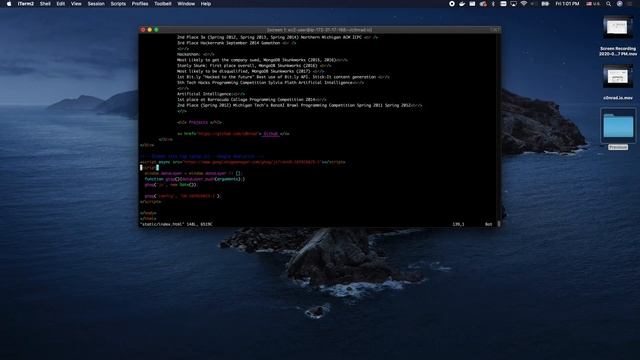Click the Bluetooth status icon
This screenshot has height=360, width=640.
coord(493,4)
